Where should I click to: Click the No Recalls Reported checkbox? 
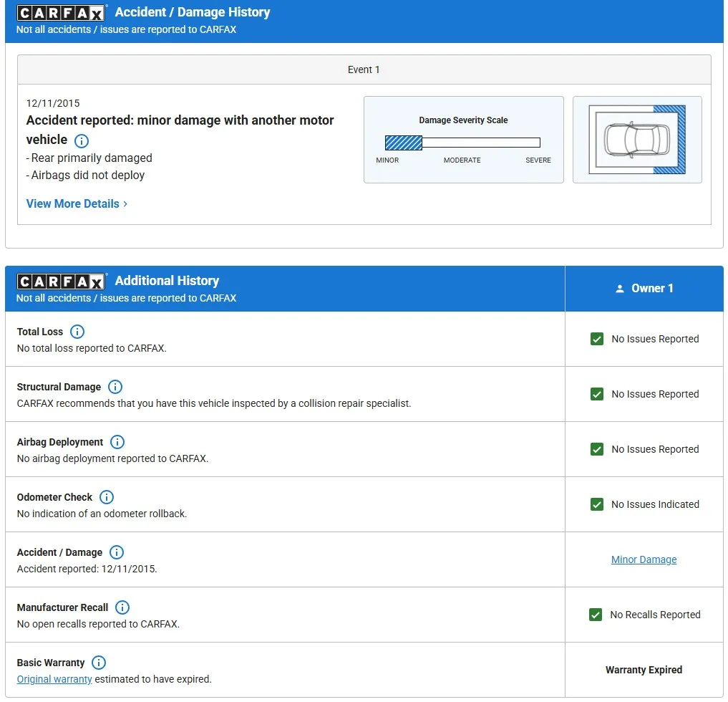tap(595, 615)
